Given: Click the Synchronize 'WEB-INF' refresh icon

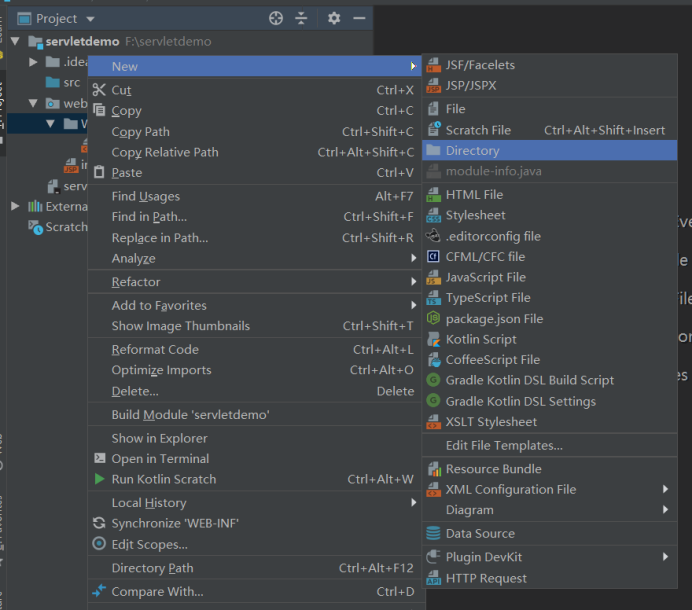Looking at the screenshot, I should click(99, 523).
